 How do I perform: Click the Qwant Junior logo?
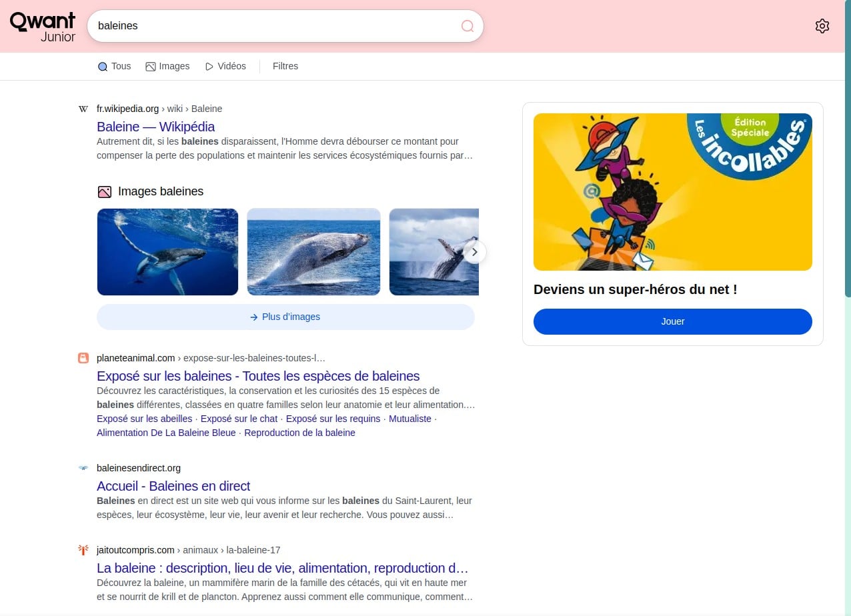pos(43,27)
